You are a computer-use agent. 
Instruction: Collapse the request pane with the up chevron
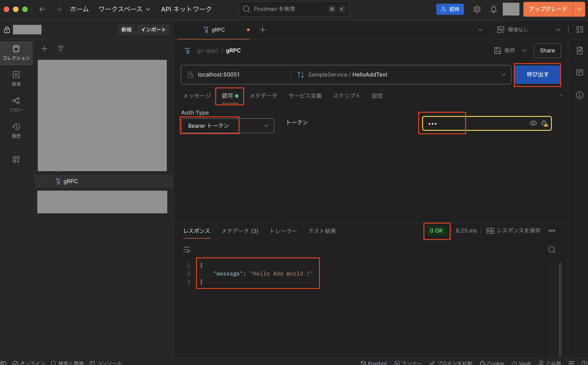(x=561, y=96)
